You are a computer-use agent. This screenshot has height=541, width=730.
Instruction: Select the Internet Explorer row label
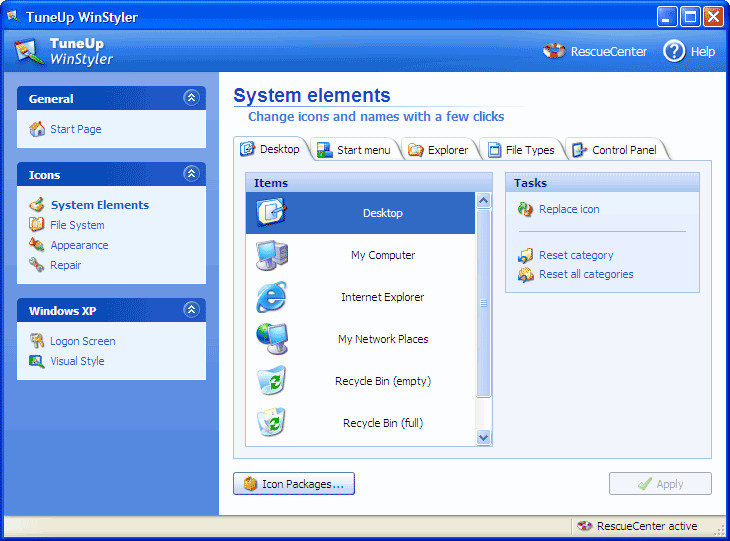click(383, 297)
